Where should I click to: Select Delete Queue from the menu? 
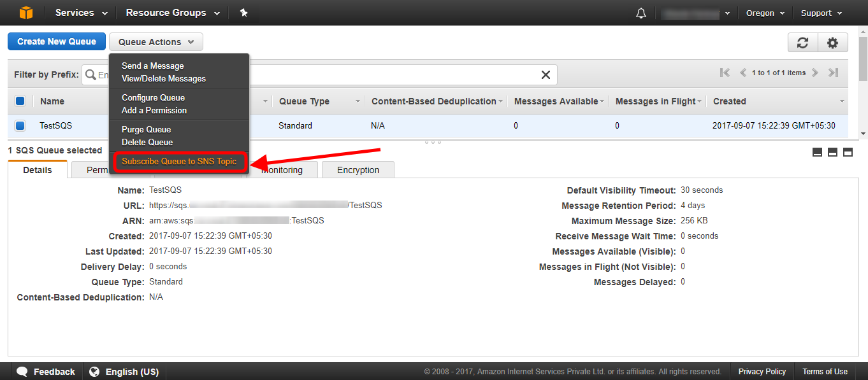click(147, 142)
